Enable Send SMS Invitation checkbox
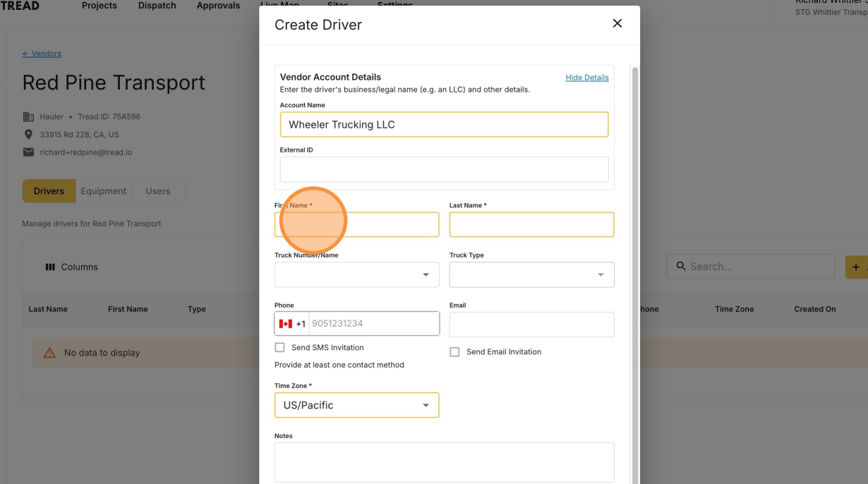 [x=279, y=348]
